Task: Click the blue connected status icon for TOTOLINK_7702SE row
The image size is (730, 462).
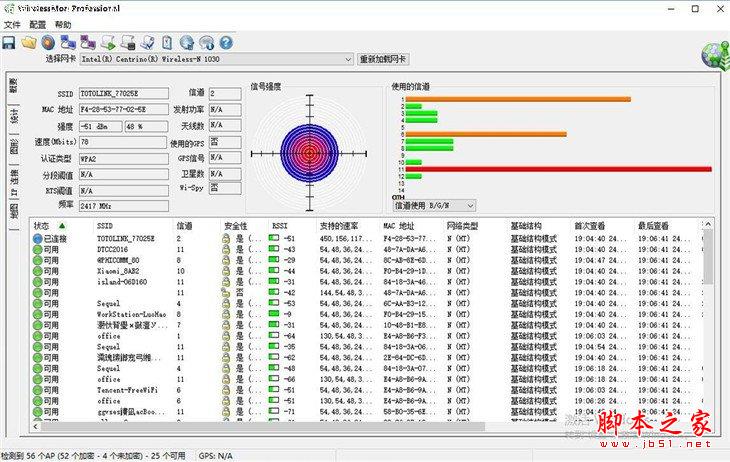Action: point(38,238)
